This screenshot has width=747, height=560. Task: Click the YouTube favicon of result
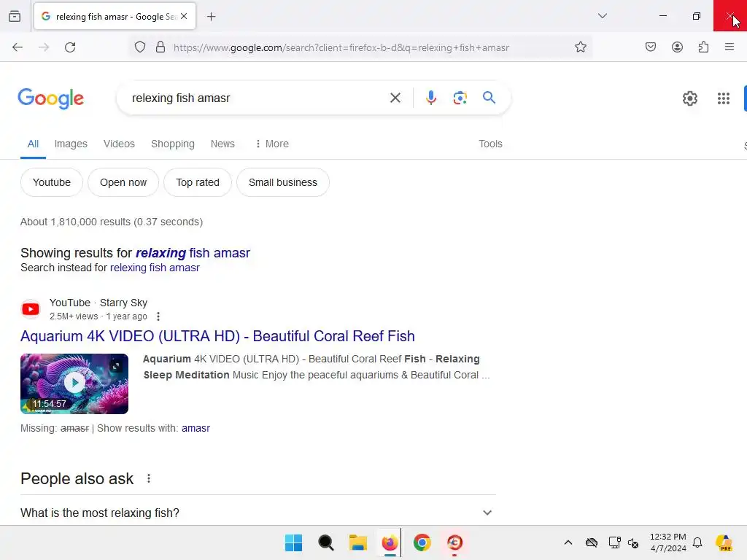(x=31, y=309)
